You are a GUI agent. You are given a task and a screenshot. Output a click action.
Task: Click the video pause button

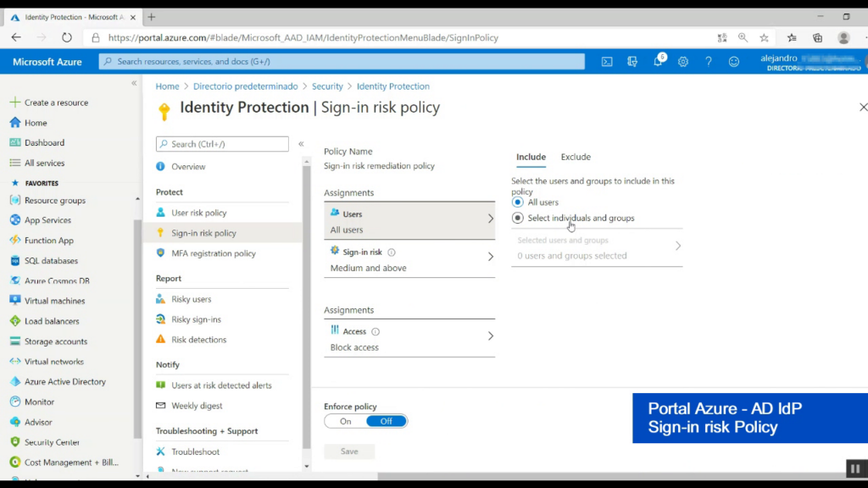tap(855, 469)
